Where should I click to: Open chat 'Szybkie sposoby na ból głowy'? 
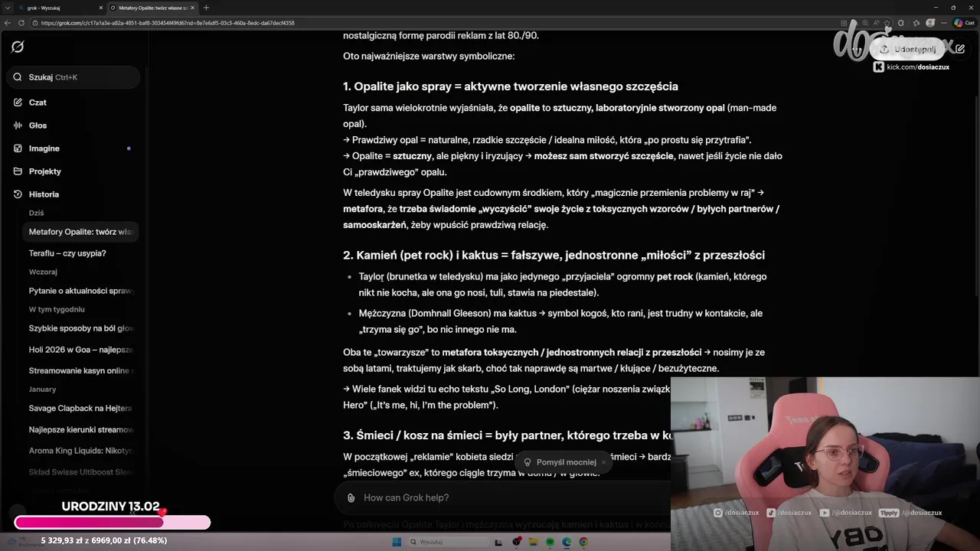[x=81, y=328]
